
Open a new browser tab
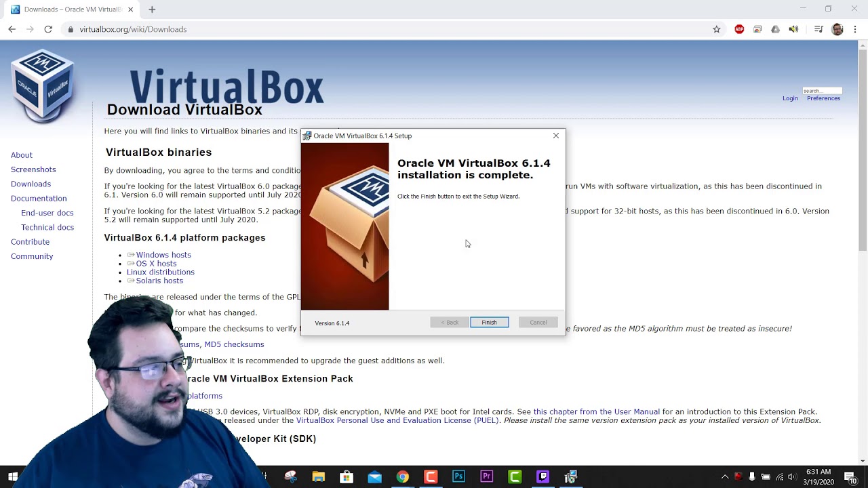coord(152,9)
